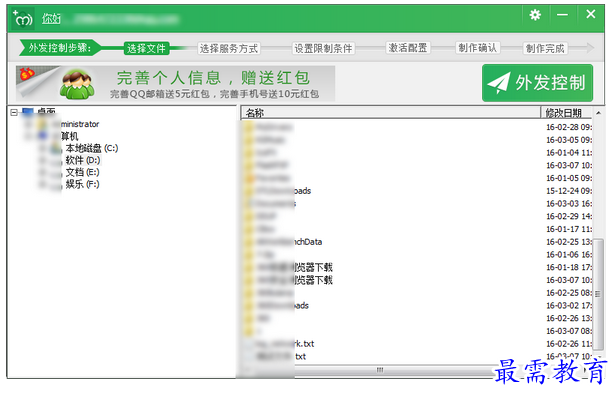Open the settings gear in title bar
The height and width of the screenshot is (403, 616).
(x=535, y=15)
